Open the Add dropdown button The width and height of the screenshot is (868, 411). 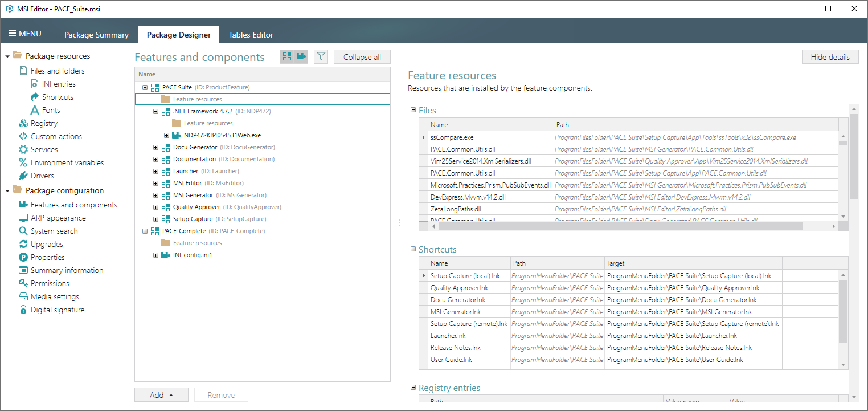pyautogui.click(x=161, y=395)
